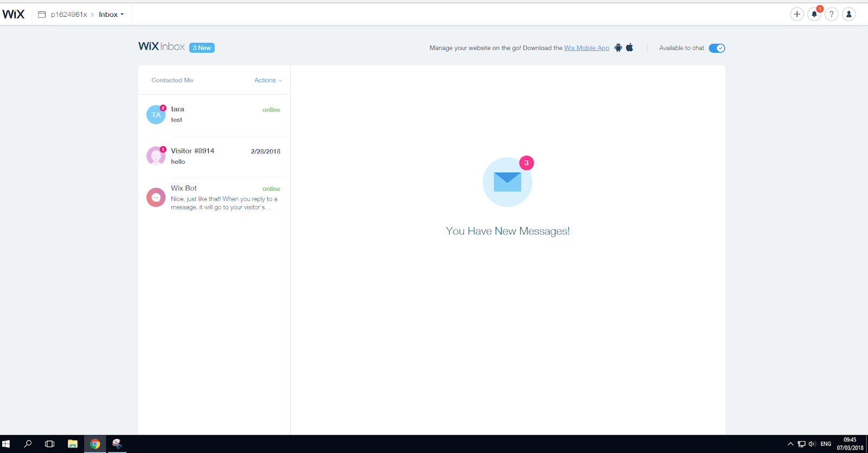This screenshot has width=868, height=453.
Task: Open Visitor #8914 conversation
Action: [214, 156]
